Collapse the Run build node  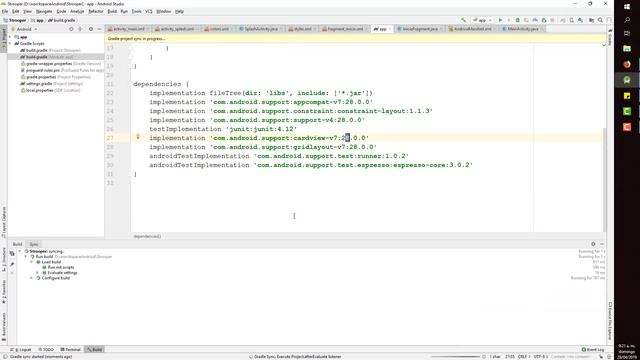pyautogui.click(x=26, y=257)
